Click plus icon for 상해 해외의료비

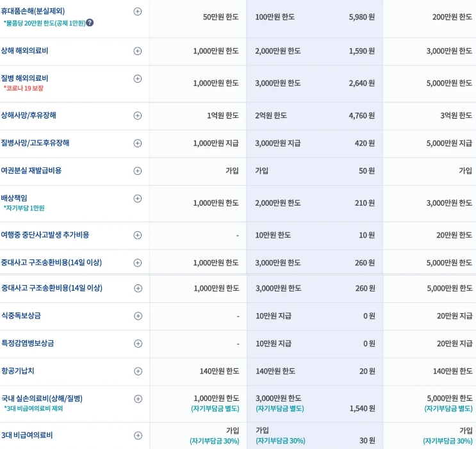coord(137,51)
